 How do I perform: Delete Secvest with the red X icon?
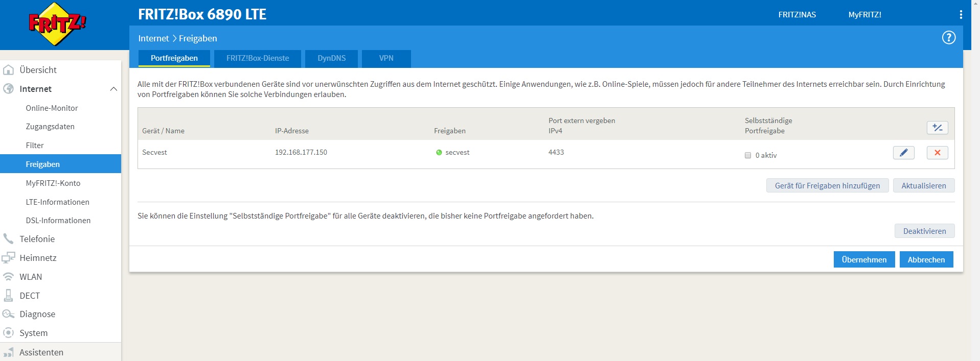click(937, 153)
